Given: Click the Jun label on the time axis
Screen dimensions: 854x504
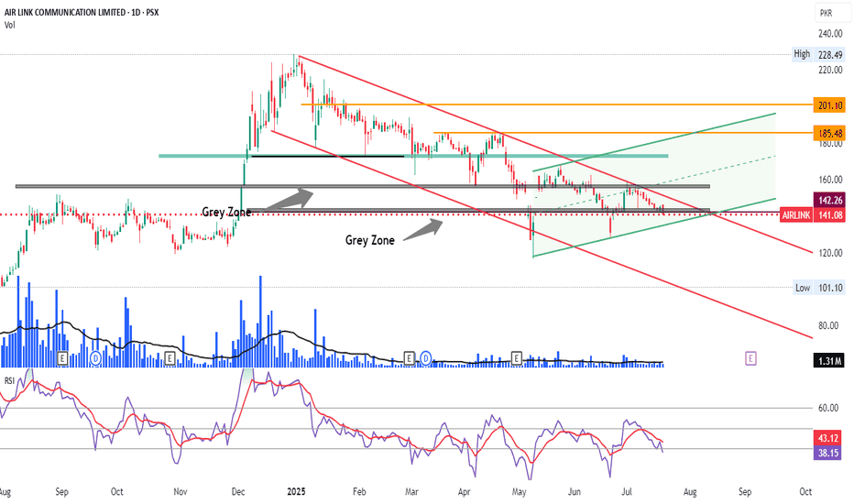Looking at the screenshot, I should click(574, 491).
